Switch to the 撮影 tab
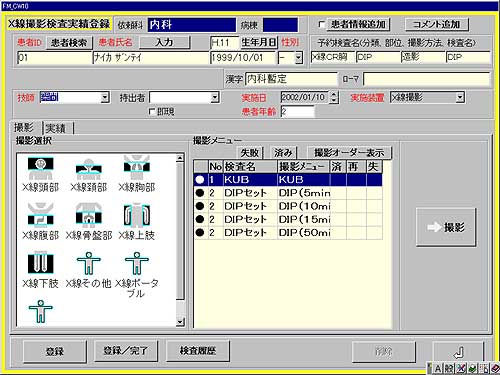This screenshot has width=500, height=375. (25, 127)
